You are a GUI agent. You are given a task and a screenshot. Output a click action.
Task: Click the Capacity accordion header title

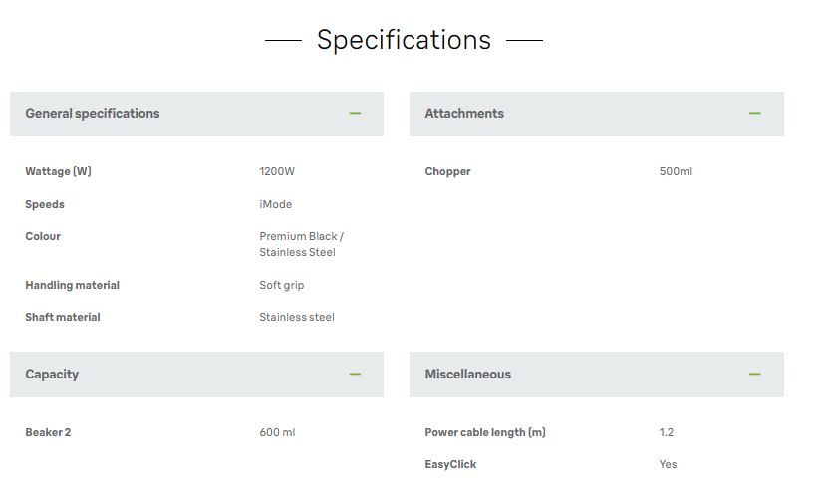pos(52,375)
